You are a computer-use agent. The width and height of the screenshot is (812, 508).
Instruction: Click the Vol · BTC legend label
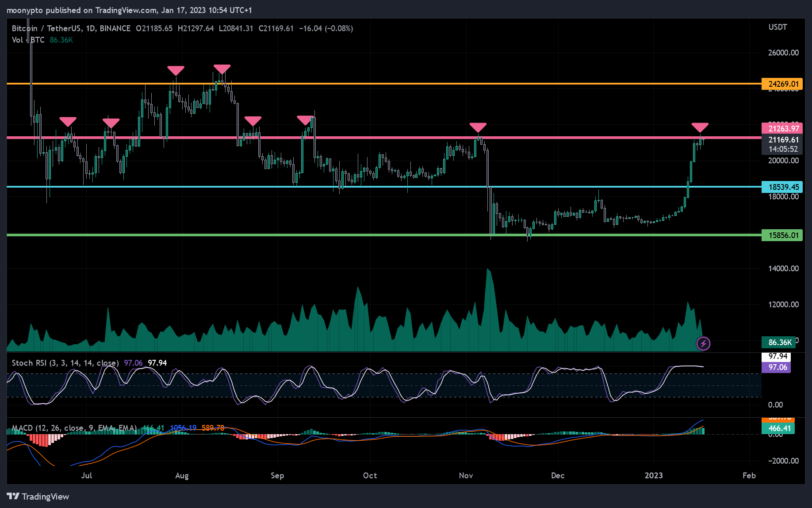28,40
